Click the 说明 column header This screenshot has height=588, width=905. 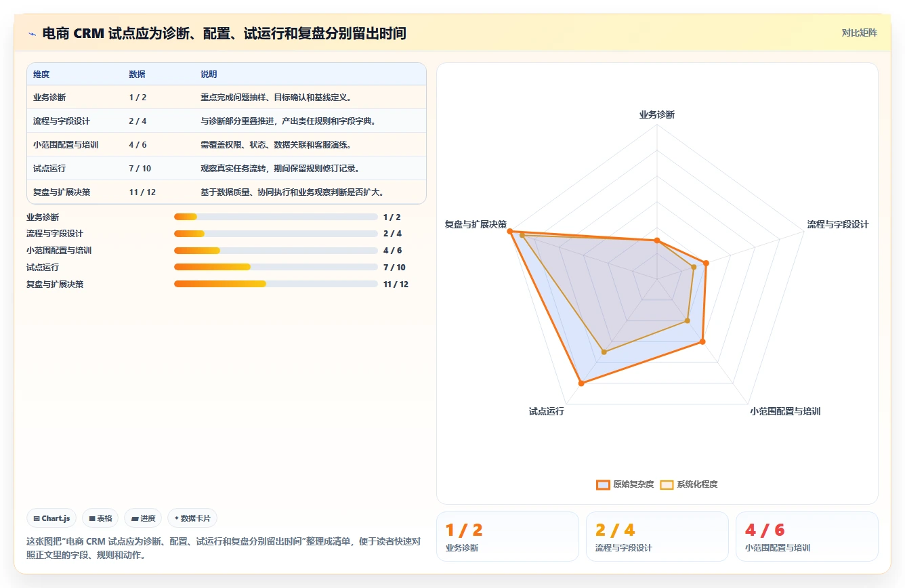(209, 75)
